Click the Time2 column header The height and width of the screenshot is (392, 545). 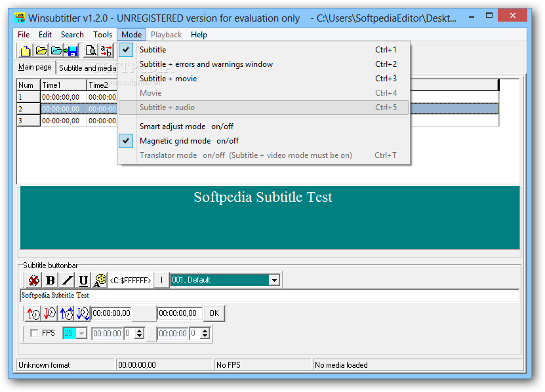(x=102, y=85)
